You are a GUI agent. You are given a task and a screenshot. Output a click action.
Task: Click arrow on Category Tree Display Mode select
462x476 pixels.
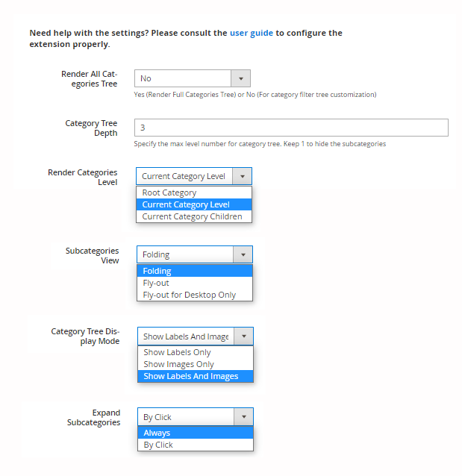243,336
